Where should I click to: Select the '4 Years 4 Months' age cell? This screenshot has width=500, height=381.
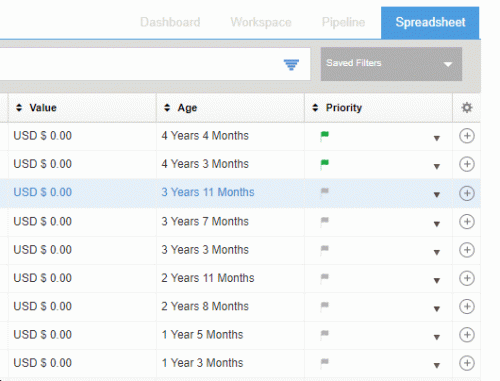[x=230, y=136]
